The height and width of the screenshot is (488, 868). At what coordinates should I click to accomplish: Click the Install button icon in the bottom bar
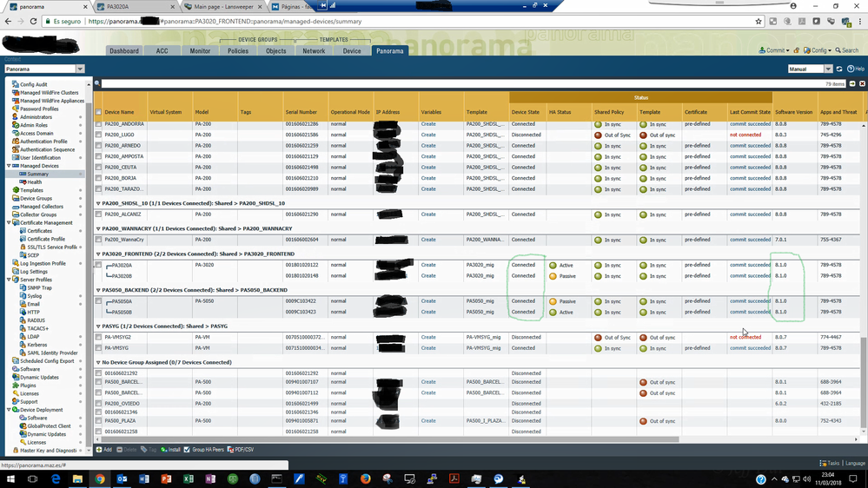pos(164,450)
